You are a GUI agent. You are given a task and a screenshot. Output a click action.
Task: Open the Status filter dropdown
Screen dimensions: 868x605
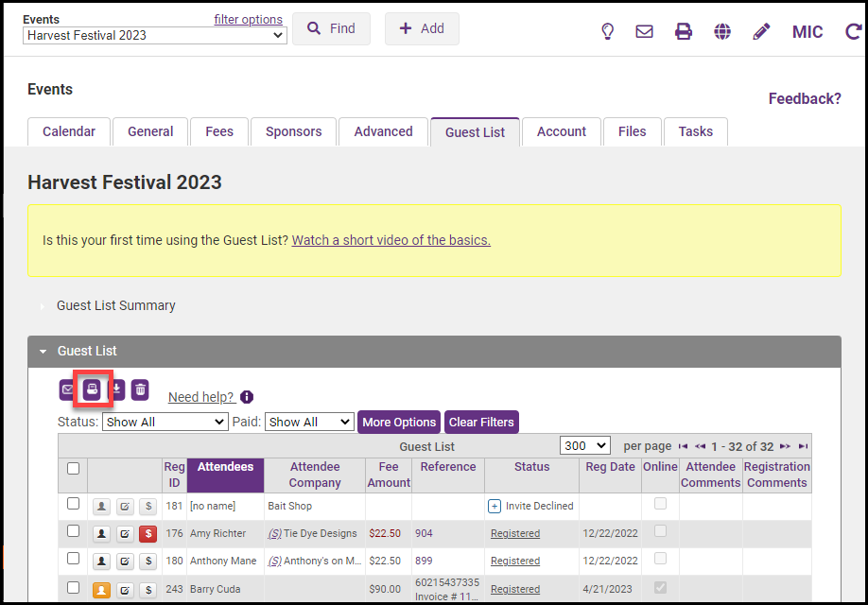click(x=165, y=422)
